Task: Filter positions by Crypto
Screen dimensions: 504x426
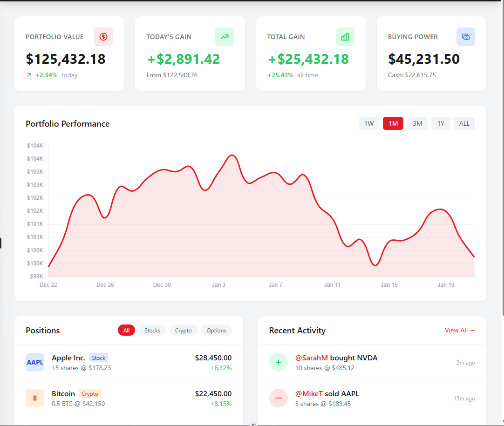Action: (x=184, y=331)
